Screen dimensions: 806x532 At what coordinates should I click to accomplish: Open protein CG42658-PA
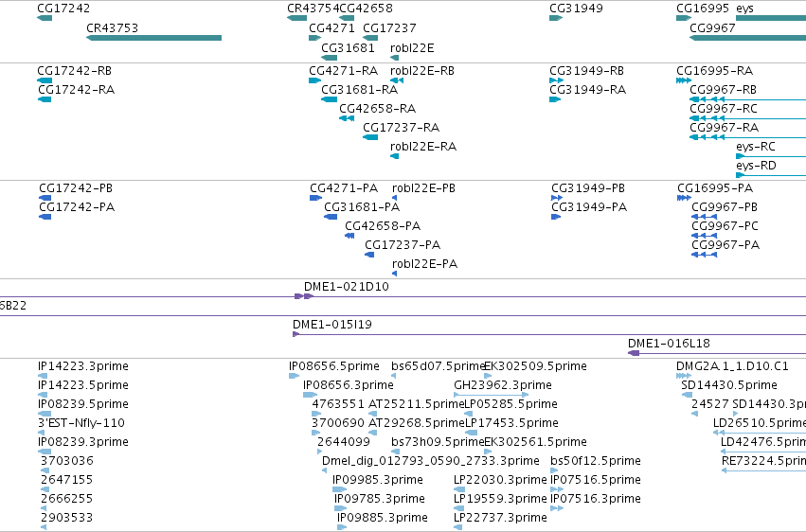point(383,226)
